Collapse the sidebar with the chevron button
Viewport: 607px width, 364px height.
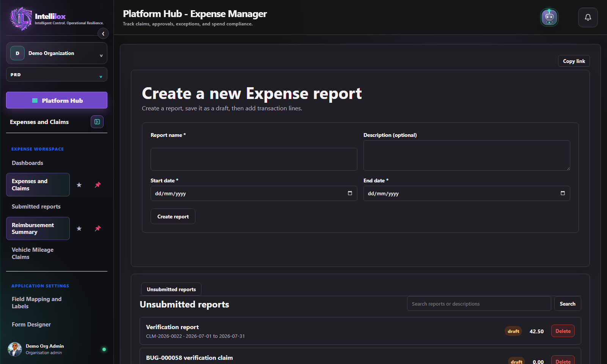[103, 34]
